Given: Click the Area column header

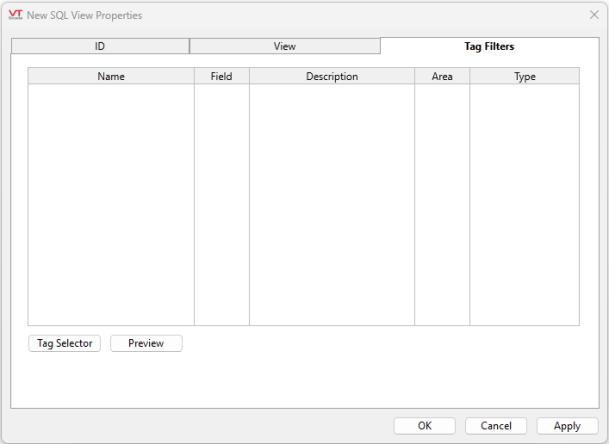Looking at the screenshot, I should [x=442, y=76].
